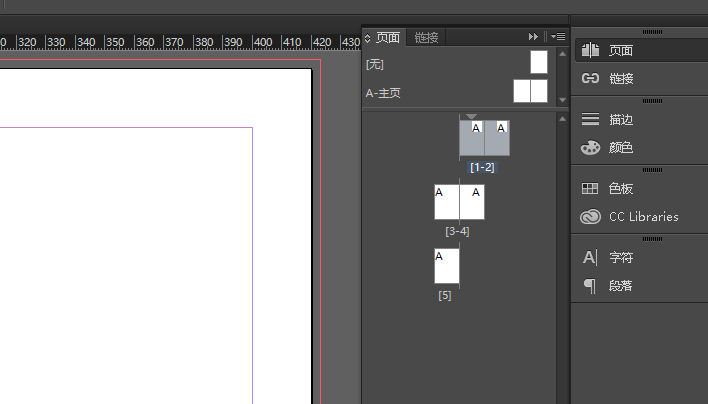Click the 段落 label in the dock
708x404 pixels.
(x=621, y=286)
